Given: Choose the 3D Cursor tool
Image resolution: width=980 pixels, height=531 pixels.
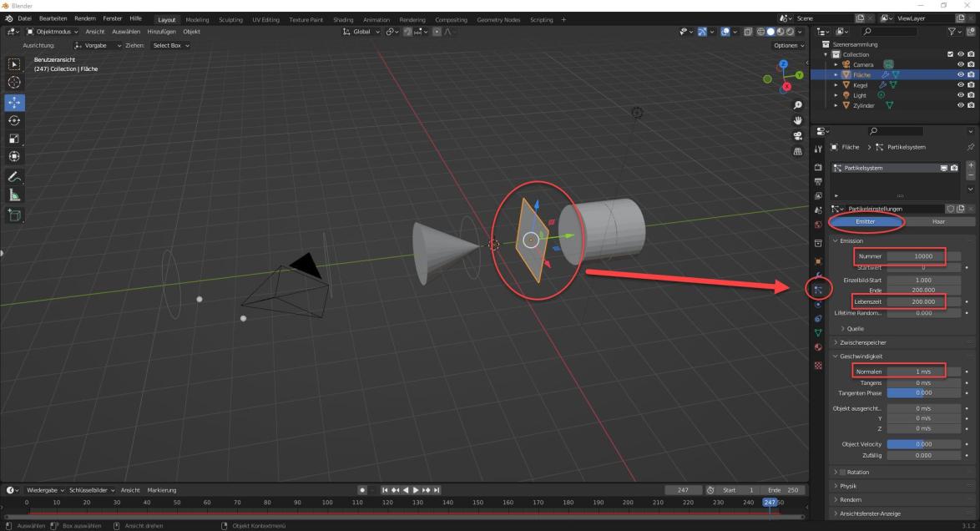Looking at the screenshot, I should click(x=14, y=82).
